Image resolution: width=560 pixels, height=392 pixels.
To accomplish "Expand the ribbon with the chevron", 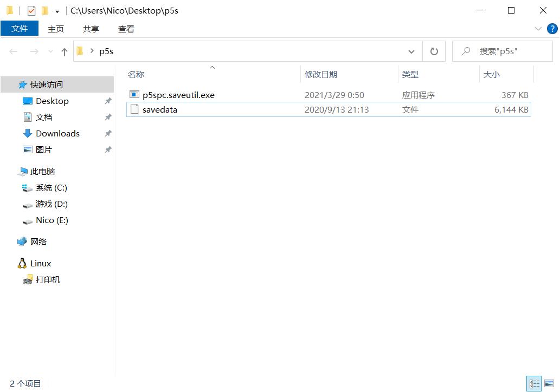I will point(538,29).
